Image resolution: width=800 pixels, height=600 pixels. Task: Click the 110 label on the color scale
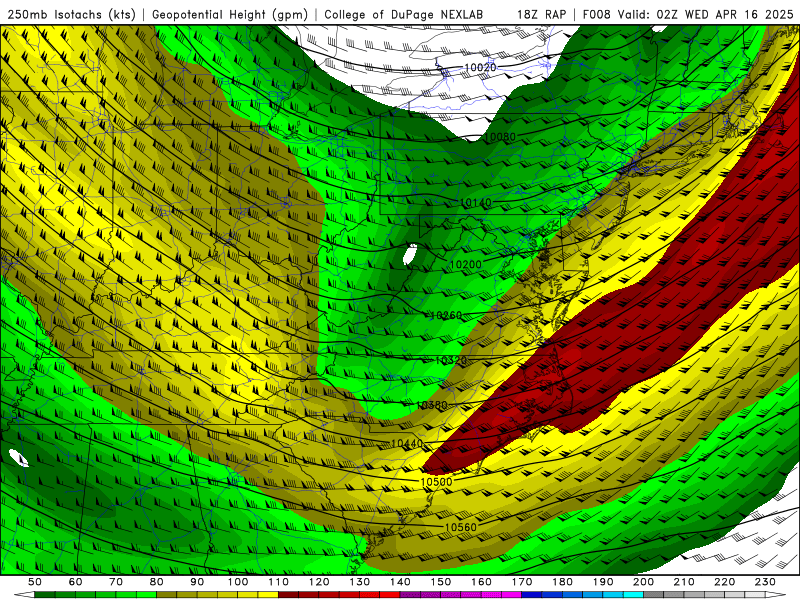point(278,582)
